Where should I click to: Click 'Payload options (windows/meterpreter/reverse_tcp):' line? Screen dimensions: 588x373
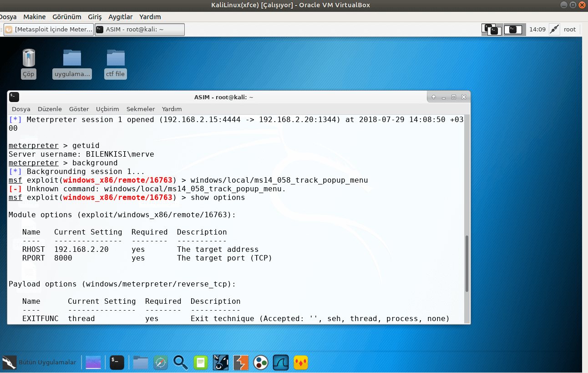coord(122,284)
